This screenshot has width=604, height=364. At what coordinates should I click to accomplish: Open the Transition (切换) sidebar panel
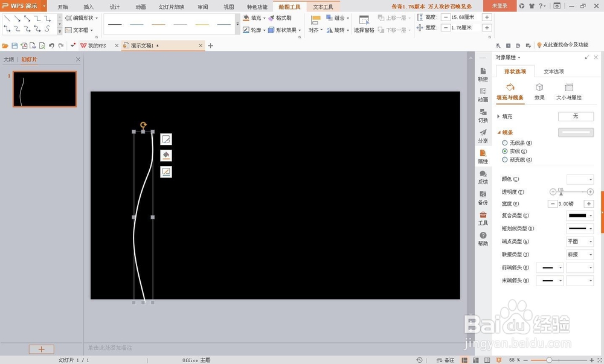[483, 115]
